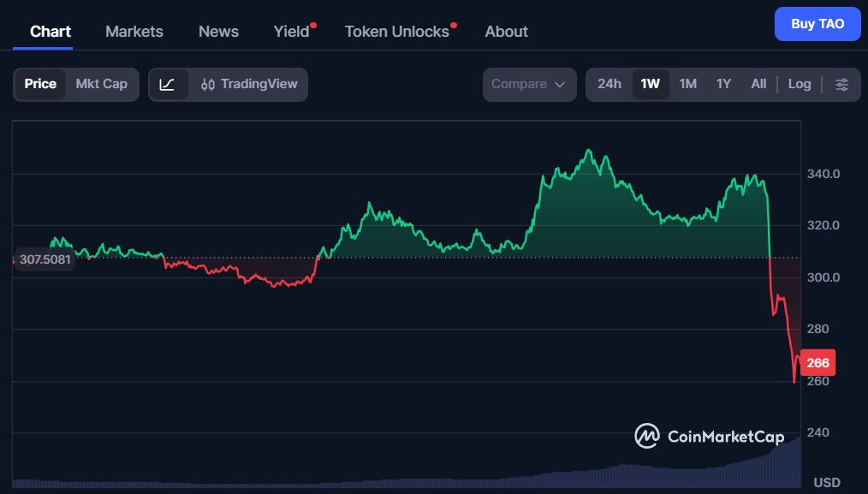The width and height of the screenshot is (868, 494).
Task: Switch to TradingView candlestick view
Action: click(249, 84)
